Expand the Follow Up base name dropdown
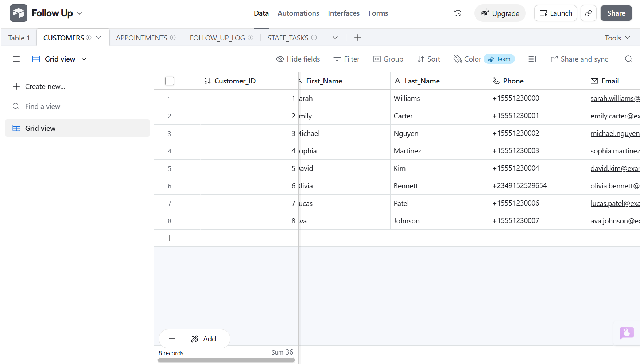The height and width of the screenshot is (364, 640). 79,13
